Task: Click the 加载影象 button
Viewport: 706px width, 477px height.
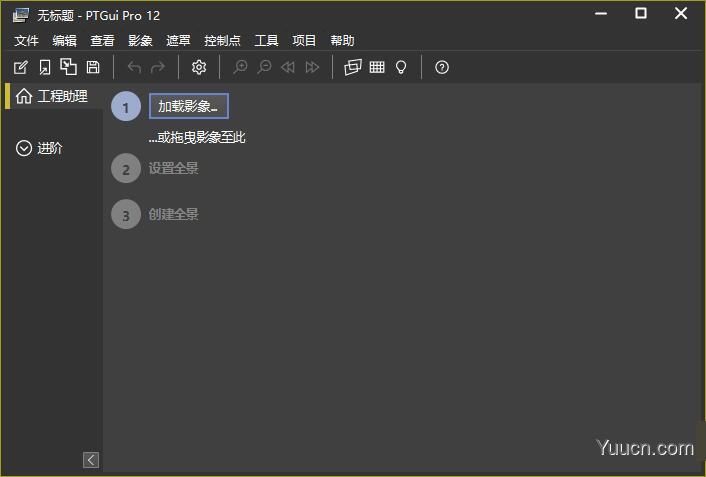Action: point(189,106)
